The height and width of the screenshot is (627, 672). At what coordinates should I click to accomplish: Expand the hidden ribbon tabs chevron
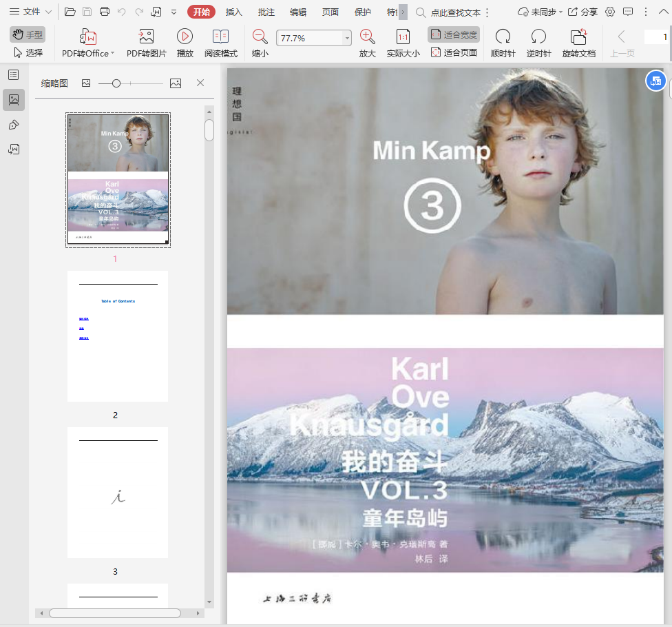click(x=403, y=12)
